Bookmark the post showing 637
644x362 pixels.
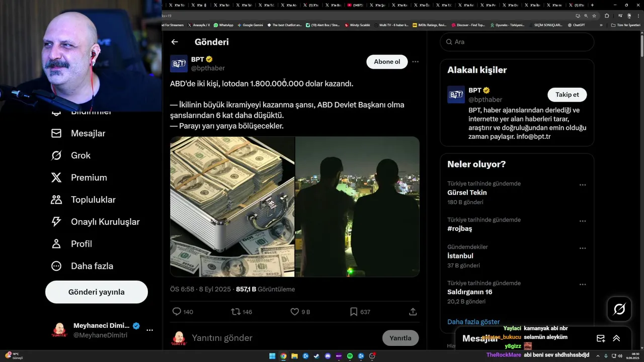coord(354,312)
